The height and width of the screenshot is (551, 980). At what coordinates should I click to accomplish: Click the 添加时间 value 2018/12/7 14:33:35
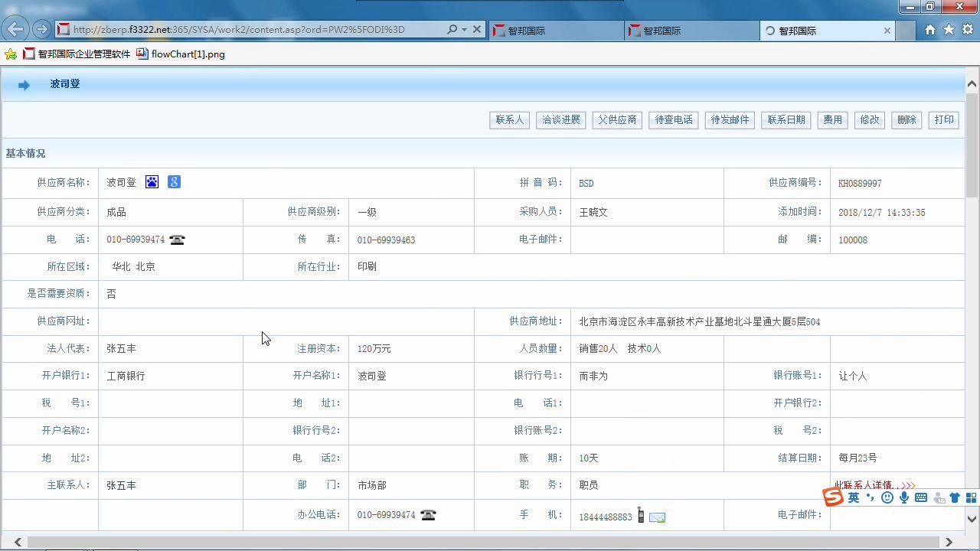coord(882,213)
